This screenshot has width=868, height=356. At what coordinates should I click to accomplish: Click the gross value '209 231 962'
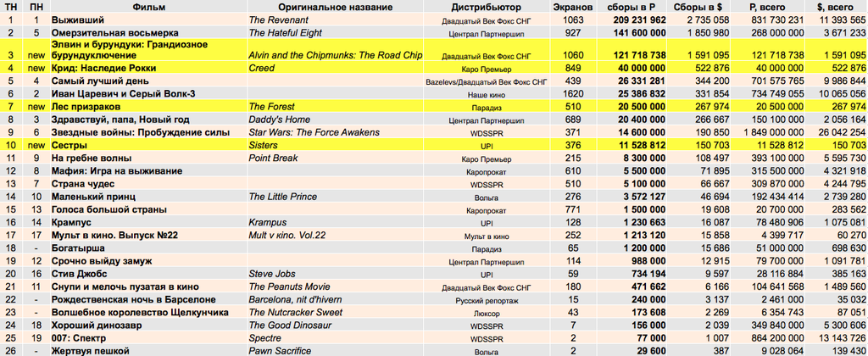tap(639, 20)
